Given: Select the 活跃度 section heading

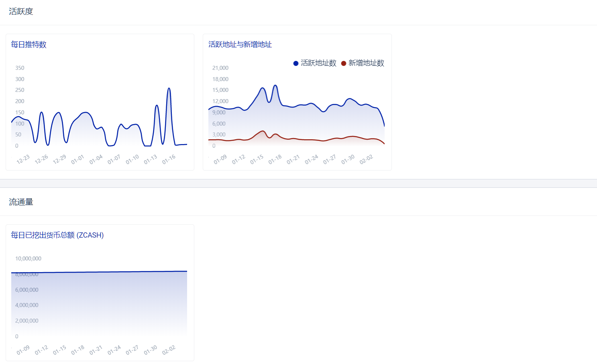Looking at the screenshot, I should (21, 12).
